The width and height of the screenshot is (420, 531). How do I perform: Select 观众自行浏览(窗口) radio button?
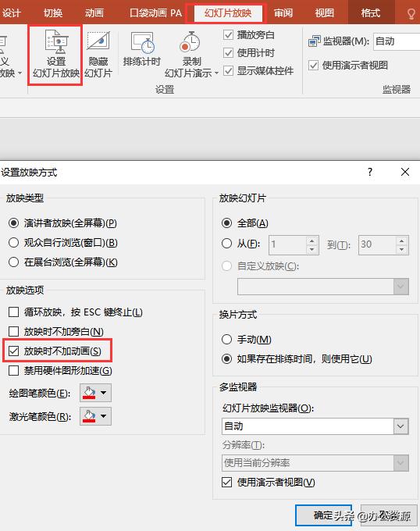pyautogui.click(x=13, y=243)
